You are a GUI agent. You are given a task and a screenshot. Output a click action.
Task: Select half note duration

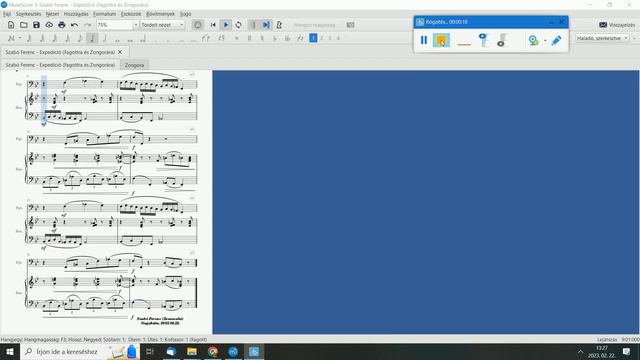(105, 38)
